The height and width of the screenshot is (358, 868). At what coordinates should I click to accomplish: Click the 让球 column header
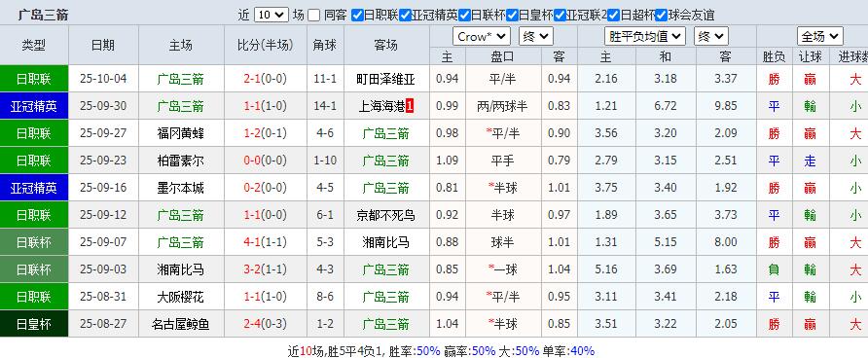click(x=811, y=56)
